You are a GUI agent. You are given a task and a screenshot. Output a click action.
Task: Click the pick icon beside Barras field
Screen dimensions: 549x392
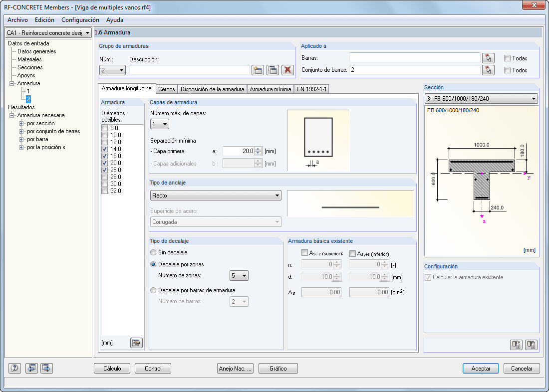(x=488, y=58)
